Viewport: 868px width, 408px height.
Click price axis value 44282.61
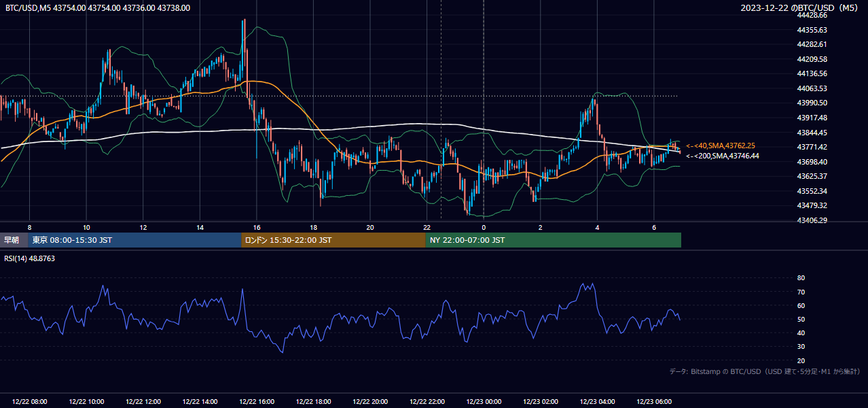click(x=812, y=44)
